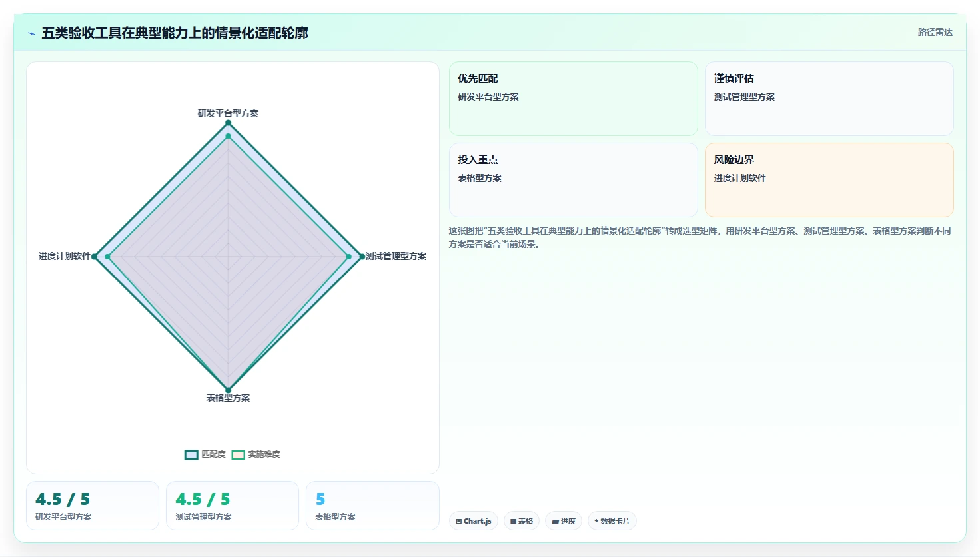This screenshot has height=557, width=980.
Task: Click 测试管理型方案 inside the 谨慎评估 card
Action: tap(745, 97)
